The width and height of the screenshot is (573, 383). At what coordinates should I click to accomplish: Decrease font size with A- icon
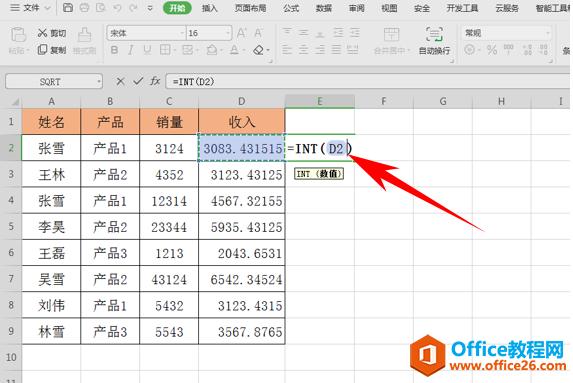(x=258, y=33)
